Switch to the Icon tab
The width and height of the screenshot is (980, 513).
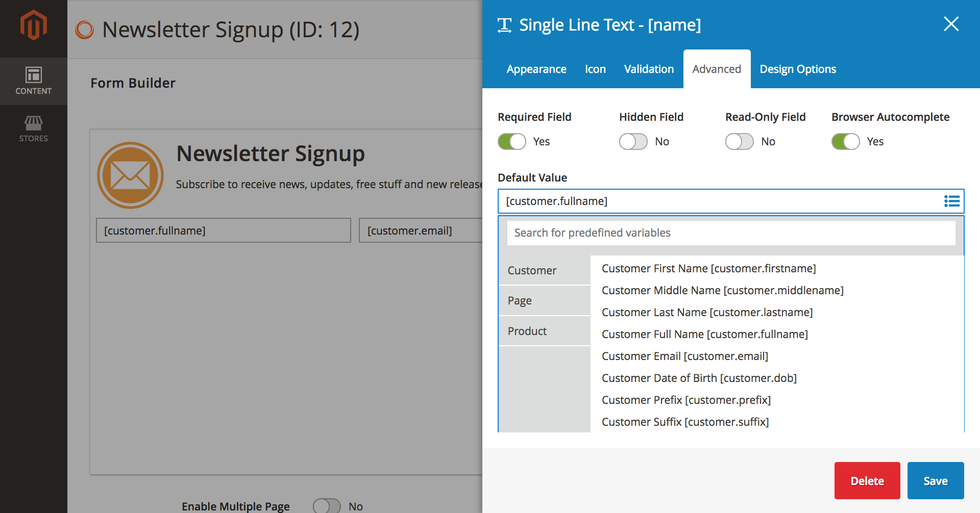pyautogui.click(x=595, y=69)
